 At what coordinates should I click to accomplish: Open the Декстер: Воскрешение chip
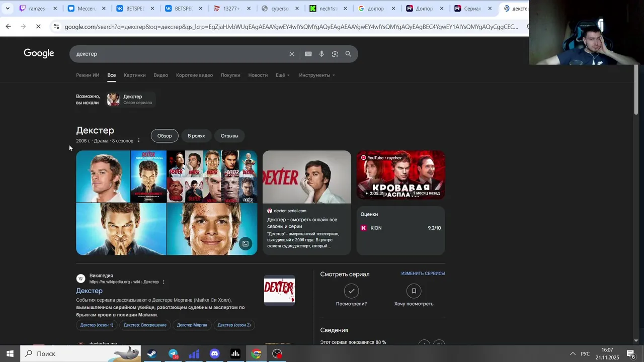145,325
